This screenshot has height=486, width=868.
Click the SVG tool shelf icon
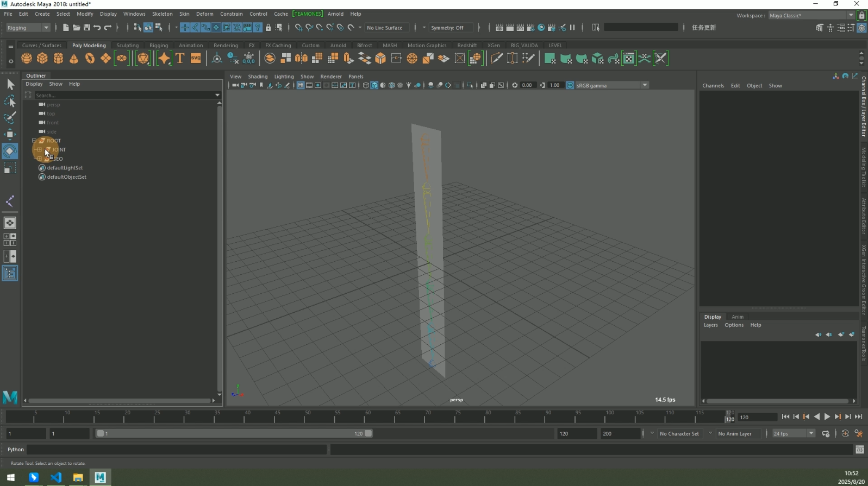click(x=196, y=59)
